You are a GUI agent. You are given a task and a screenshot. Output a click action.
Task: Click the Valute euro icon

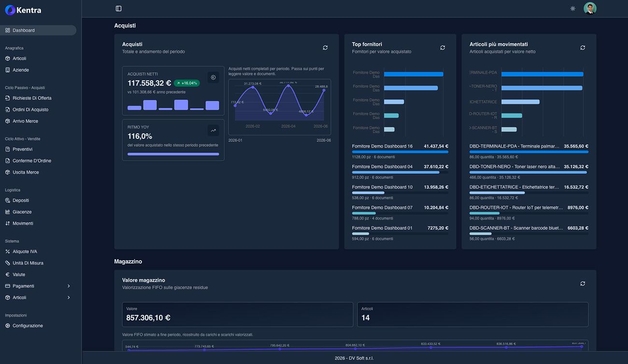[x=8, y=275]
